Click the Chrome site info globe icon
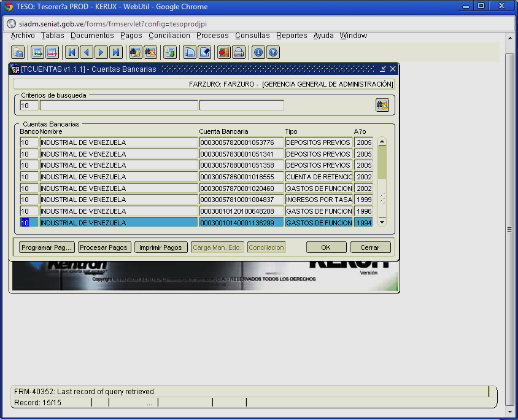Screen dimensions: 518x420 [11, 24]
